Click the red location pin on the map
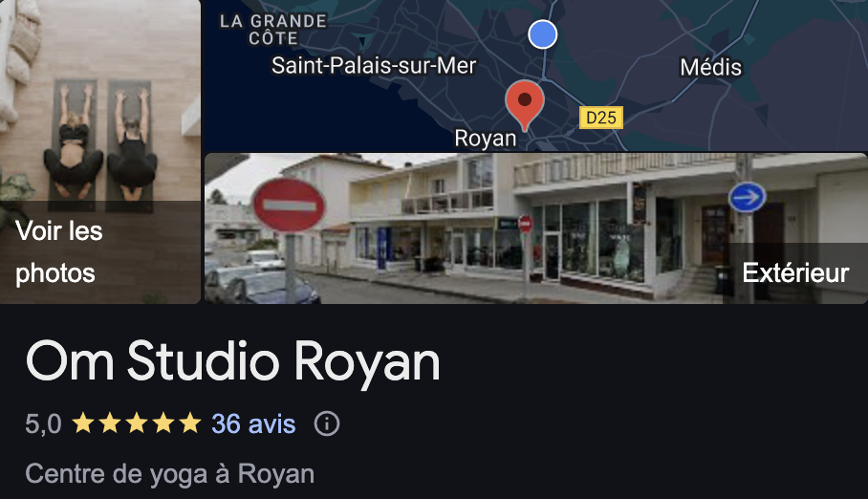The height and width of the screenshot is (499, 868). pos(524,104)
